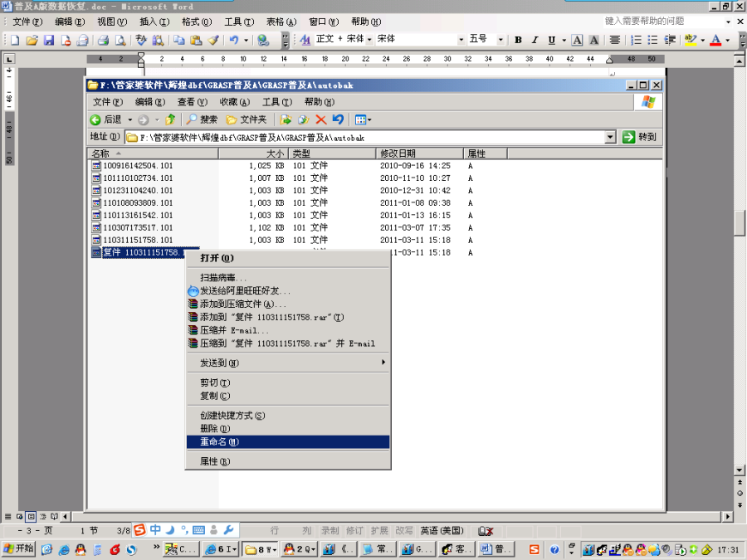This screenshot has height=560, width=747.
Task: Click the font color A swatch
Action: tap(715, 40)
